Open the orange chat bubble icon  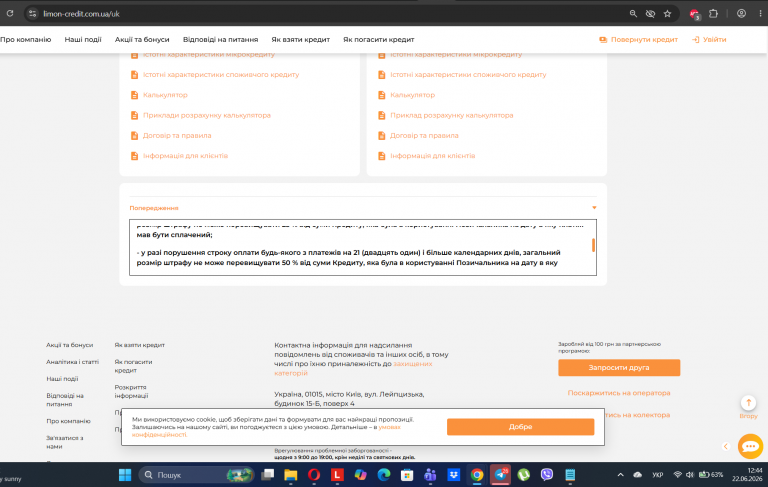750,446
